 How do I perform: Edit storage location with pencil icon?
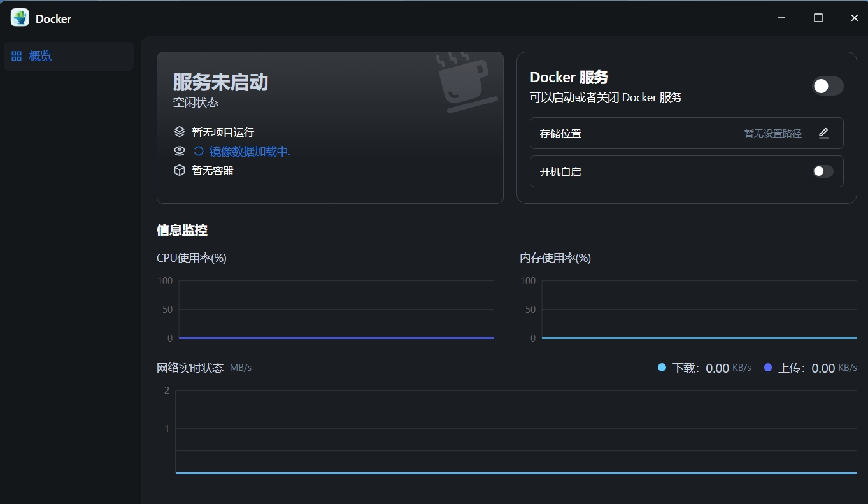point(823,133)
